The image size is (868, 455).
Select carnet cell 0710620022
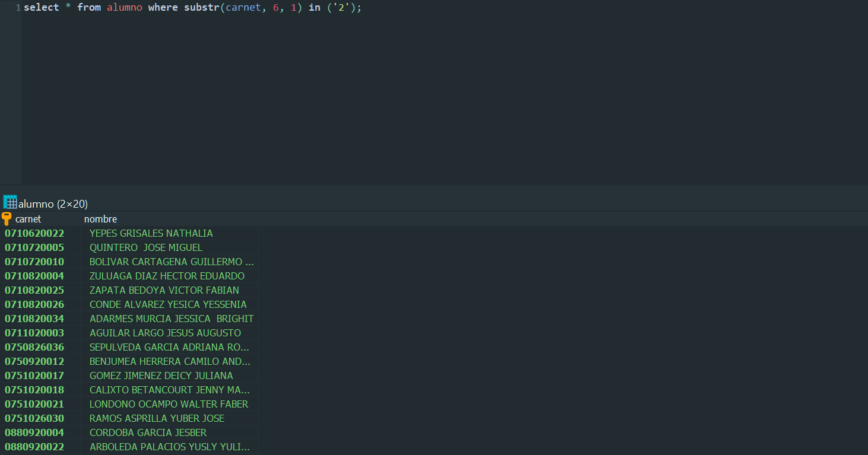(34, 233)
